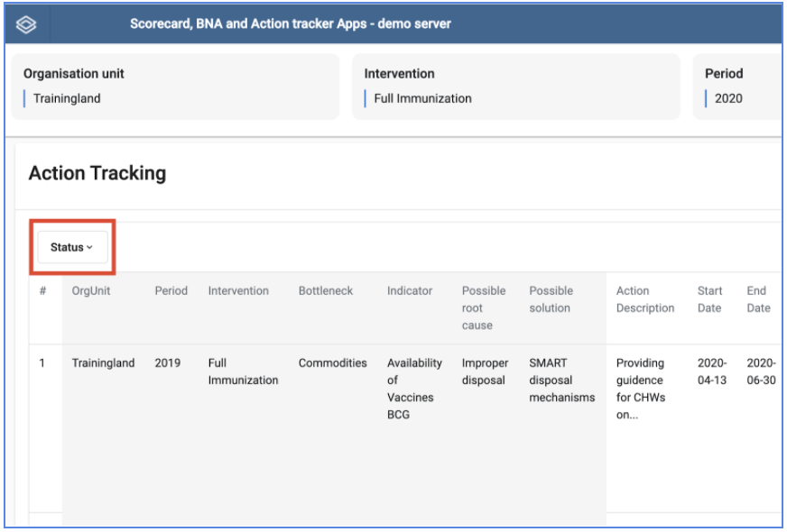Click the Action Description column header
Viewport: 787px width, 532px height.
pyautogui.click(x=645, y=299)
